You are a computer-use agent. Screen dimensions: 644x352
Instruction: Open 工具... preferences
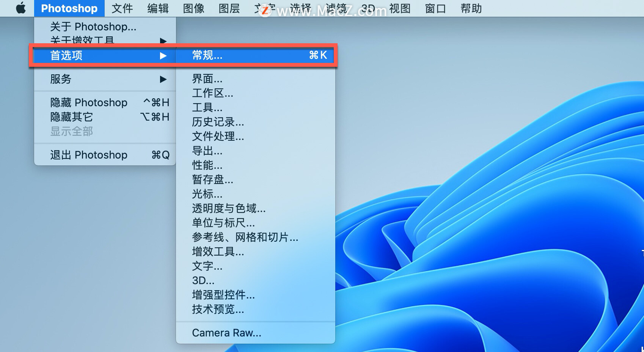click(256, 108)
